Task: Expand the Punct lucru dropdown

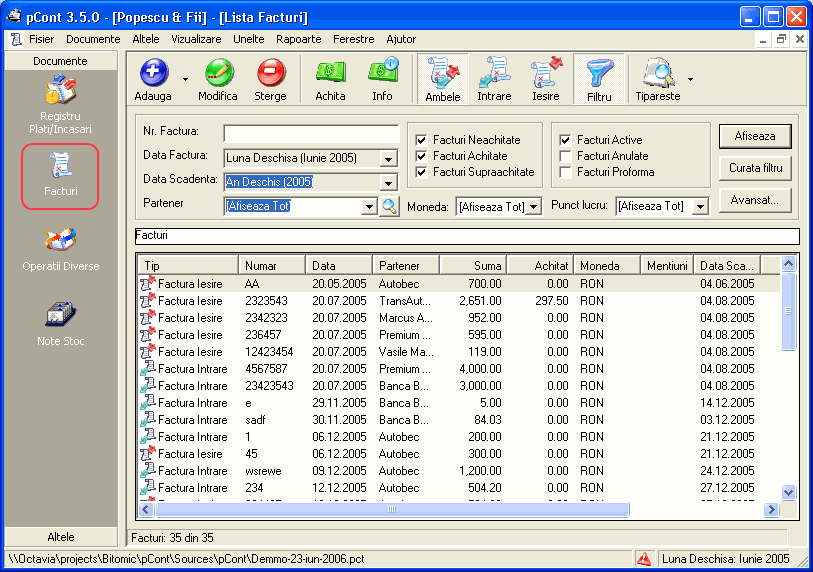Action: (x=700, y=207)
